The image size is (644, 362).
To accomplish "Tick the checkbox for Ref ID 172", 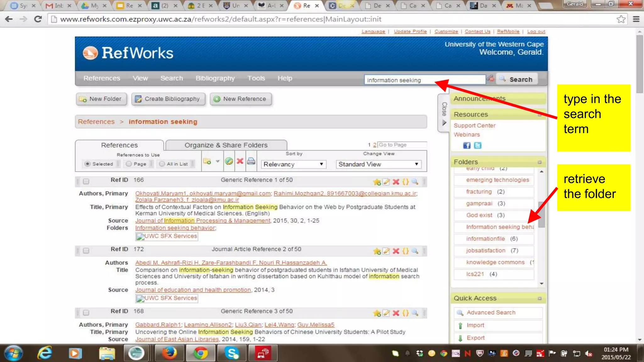I will pos(86,250).
